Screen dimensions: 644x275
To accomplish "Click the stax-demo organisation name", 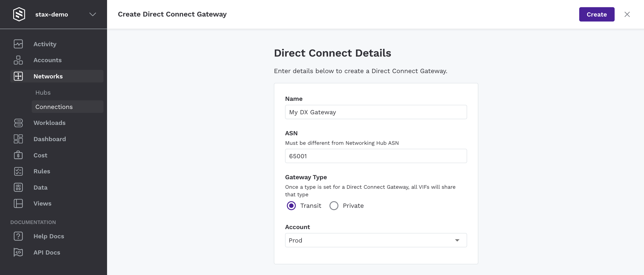I will point(52,14).
